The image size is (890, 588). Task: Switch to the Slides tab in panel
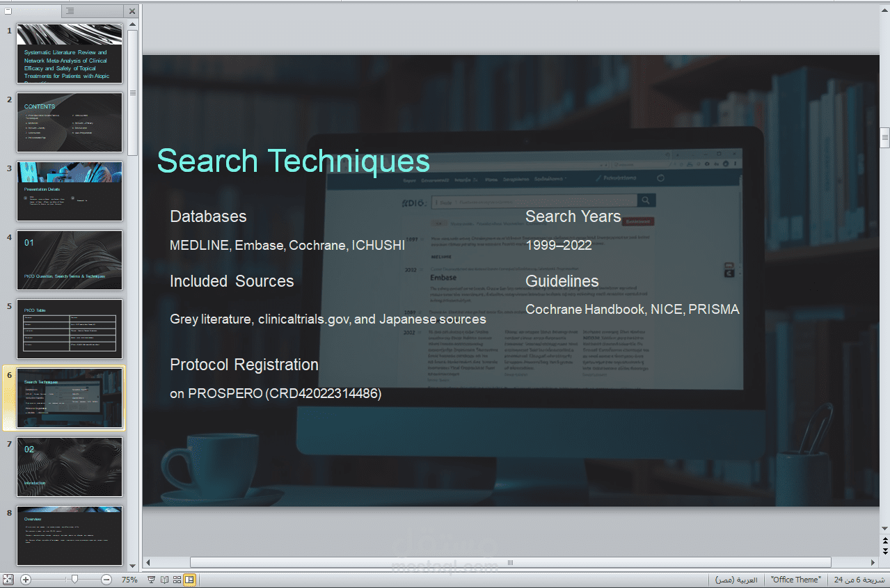pos(31,11)
